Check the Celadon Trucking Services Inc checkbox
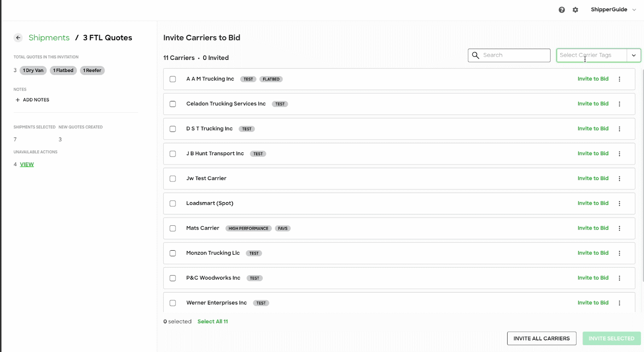The width and height of the screenshot is (644, 352). 173,104
